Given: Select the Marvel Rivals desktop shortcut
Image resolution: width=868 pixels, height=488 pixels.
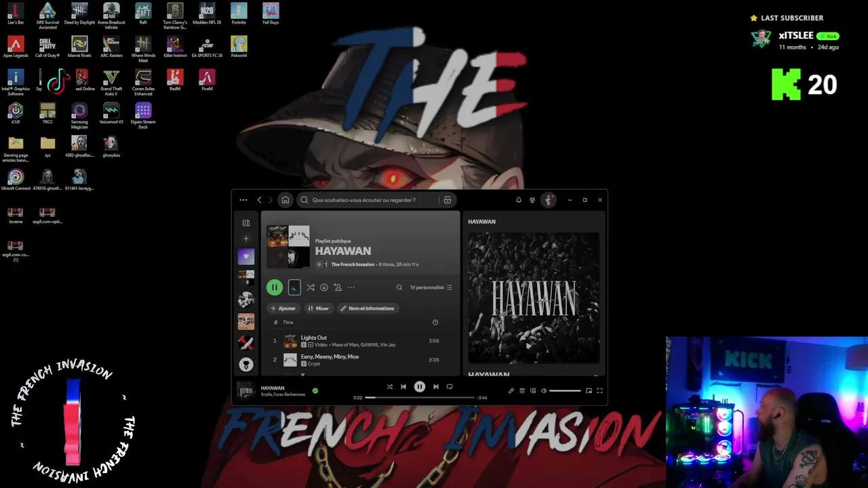Looking at the screenshot, I should [79, 47].
